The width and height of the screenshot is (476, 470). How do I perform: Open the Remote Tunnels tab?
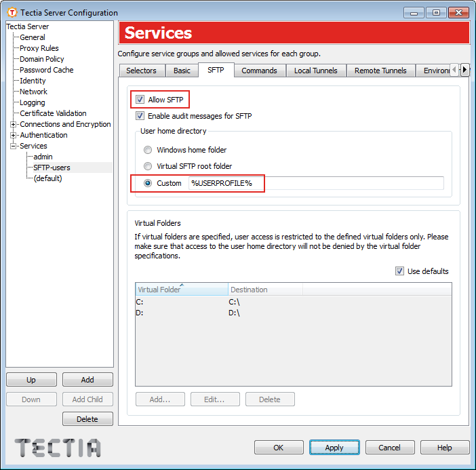380,71
